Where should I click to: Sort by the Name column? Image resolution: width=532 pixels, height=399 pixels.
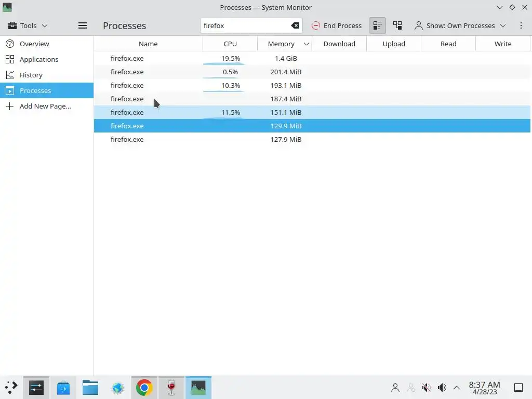(x=148, y=44)
